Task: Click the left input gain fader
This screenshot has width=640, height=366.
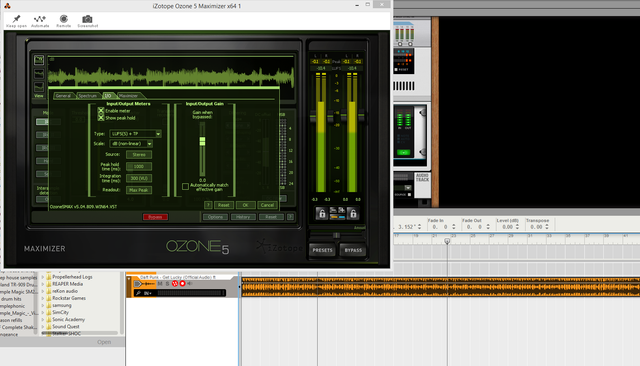Action: (x=313, y=116)
